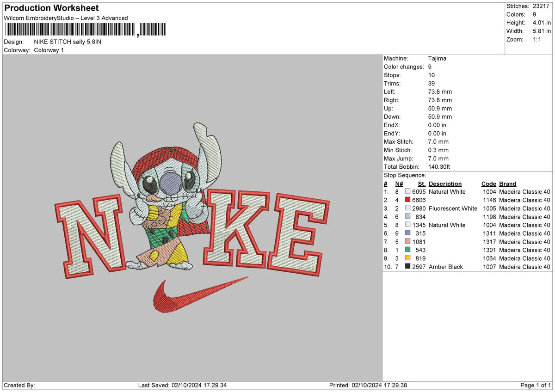
Task: Select stitch count '6606' in stop row 2
Action: pyautogui.click(x=419, y=200)
